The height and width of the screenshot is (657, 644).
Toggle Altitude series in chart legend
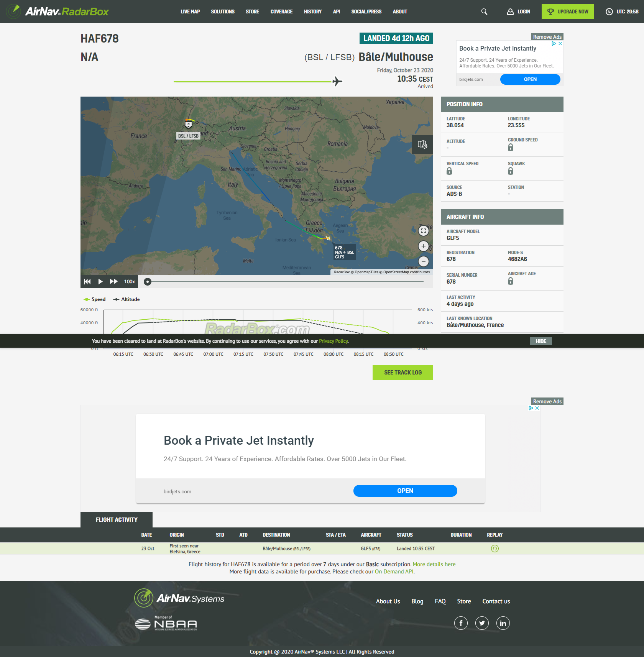[127, 299]
